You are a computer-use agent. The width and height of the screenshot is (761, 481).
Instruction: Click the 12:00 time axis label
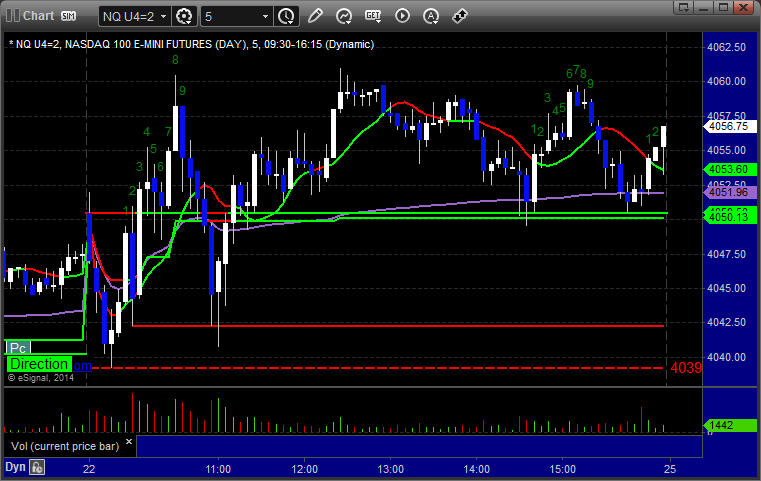[305, 469]
